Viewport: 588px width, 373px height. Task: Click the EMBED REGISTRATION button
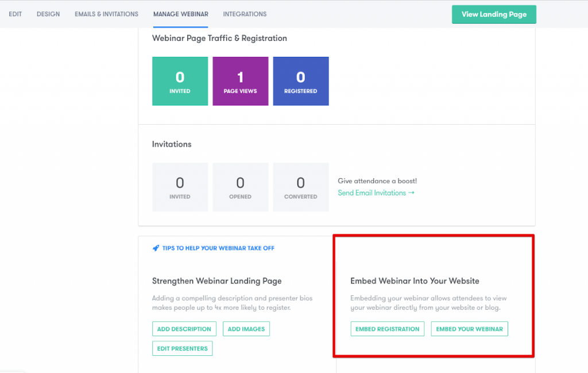click(x=387, y=329)
